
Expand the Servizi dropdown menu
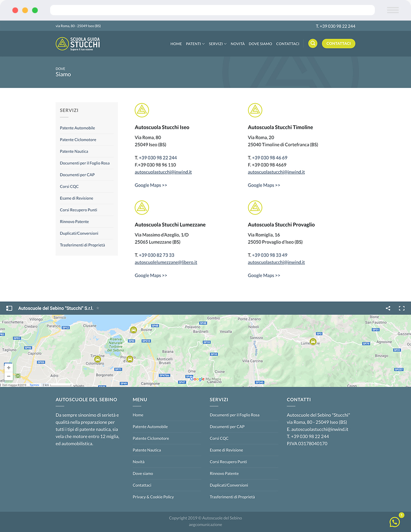217,44
